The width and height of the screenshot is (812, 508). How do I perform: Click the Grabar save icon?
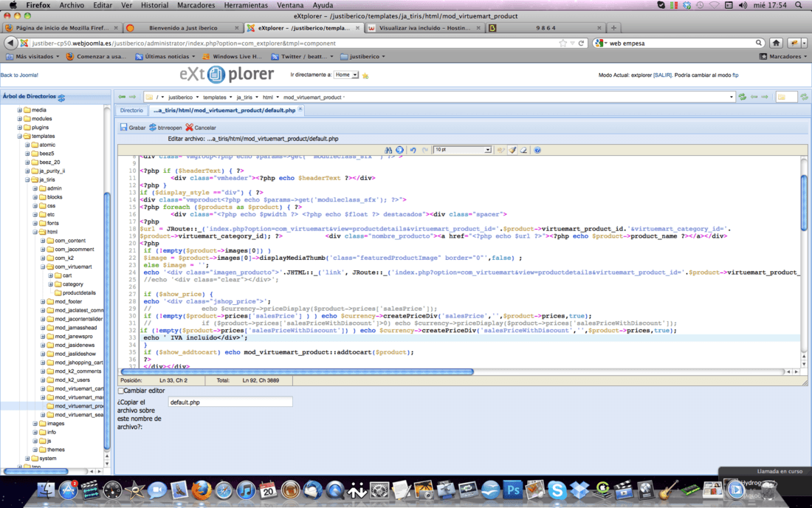[x=123, y=128]
